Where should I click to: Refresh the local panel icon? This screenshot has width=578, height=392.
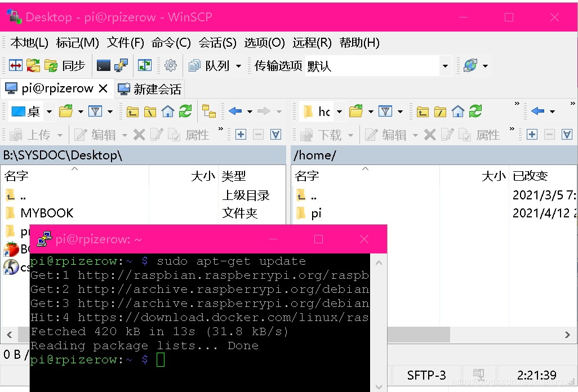click(185, 111)
